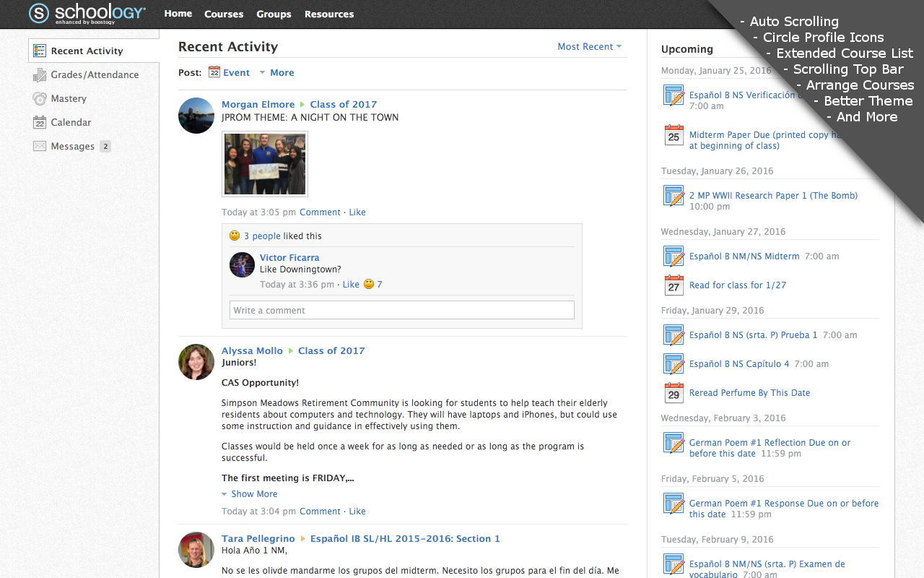924x578 pixels.
Task: Click the Reread Perfume event calendar icon
Action: 674,393
